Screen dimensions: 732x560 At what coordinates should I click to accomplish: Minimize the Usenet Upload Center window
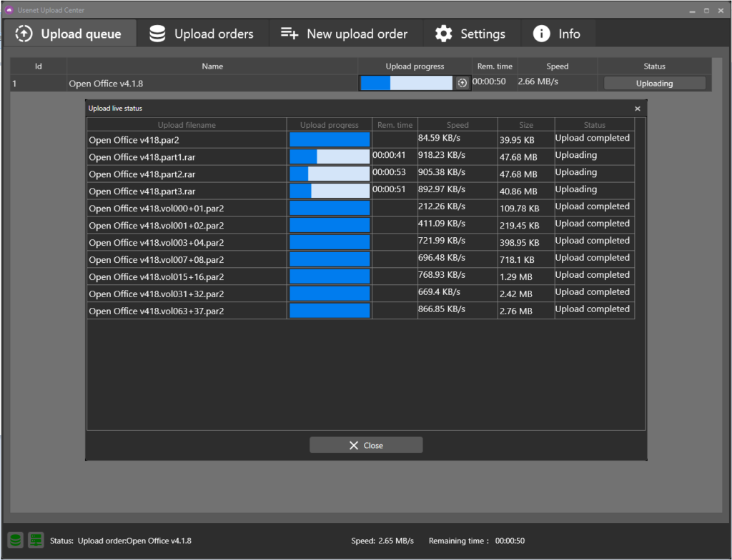pyautogui.click(x=692, y=10)
